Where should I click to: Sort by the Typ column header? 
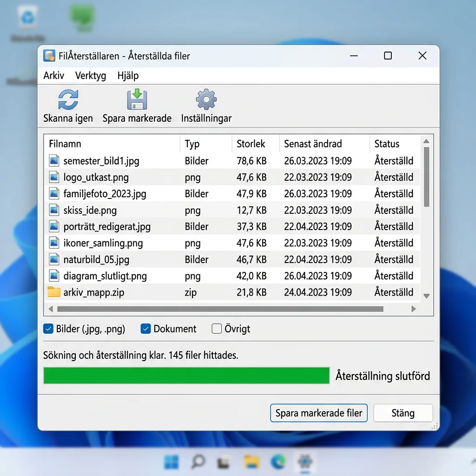206,144
